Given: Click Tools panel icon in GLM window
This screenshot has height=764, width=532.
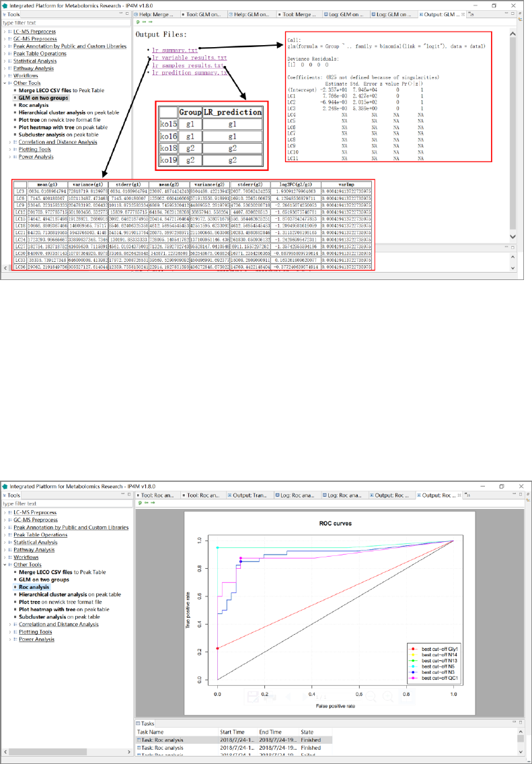Looking at the screenshot, I should (5, 15).
